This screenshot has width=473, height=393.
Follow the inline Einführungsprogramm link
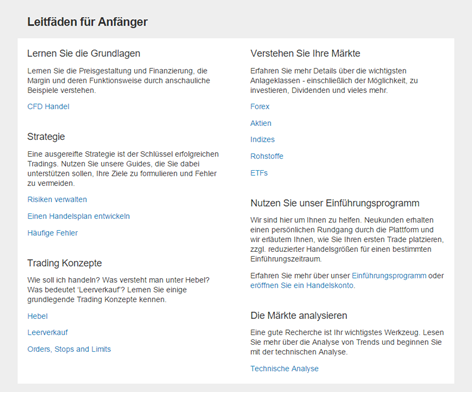(x=389, y=276)
